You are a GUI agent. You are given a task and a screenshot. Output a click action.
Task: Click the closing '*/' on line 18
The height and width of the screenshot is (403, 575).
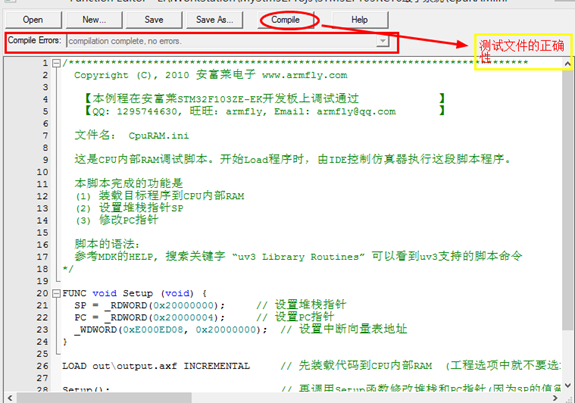[68, 269]
